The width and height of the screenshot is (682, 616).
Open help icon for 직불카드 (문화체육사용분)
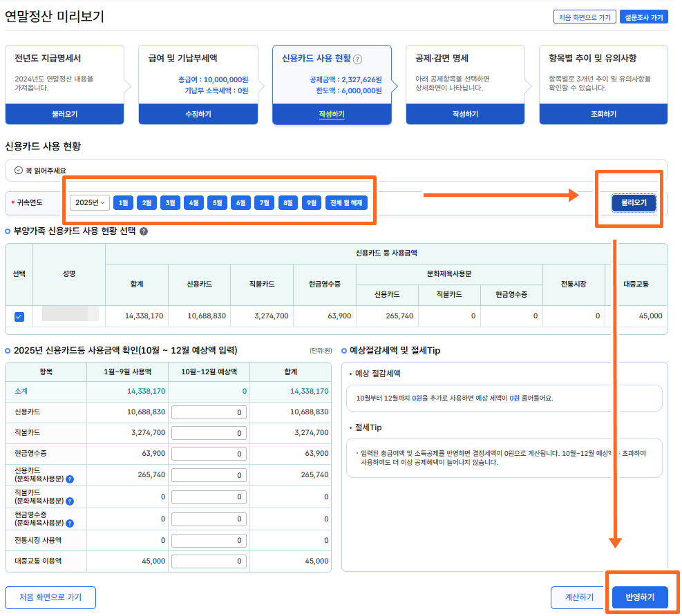tap(70, 501)
